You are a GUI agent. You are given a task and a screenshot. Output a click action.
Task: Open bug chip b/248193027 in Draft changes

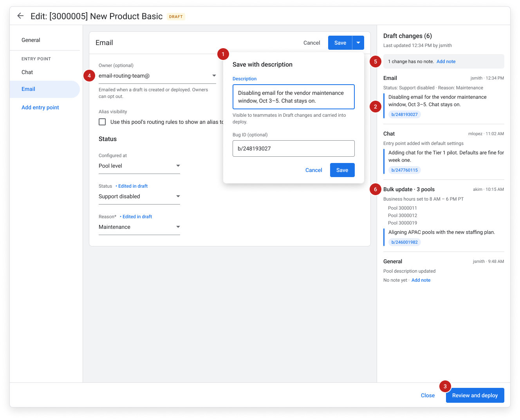click(404, 114)
